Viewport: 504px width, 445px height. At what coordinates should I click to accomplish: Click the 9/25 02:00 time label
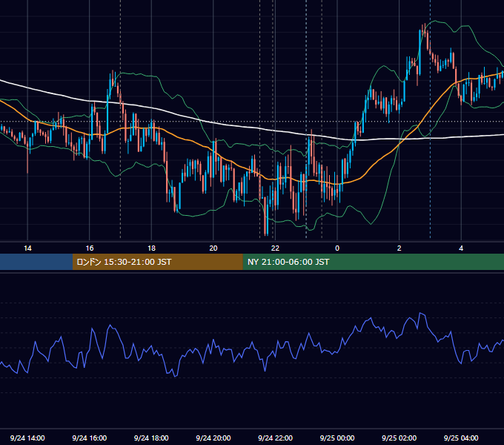(399, 438)
